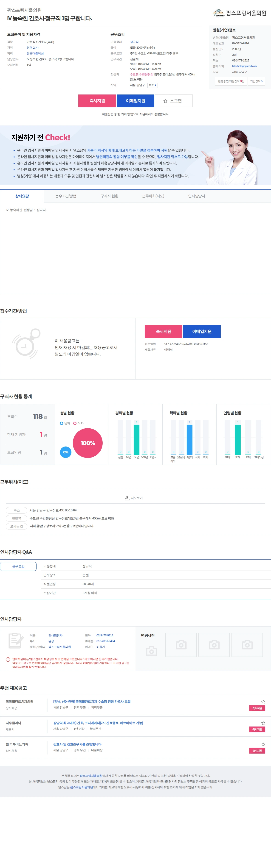Screen dimensions: 271x868
Task: Click the 전문대졸이상 education link
Action: click(x=35, y=53)
